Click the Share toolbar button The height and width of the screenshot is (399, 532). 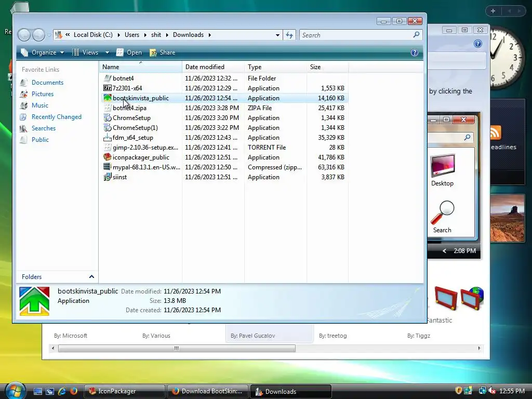163,52
